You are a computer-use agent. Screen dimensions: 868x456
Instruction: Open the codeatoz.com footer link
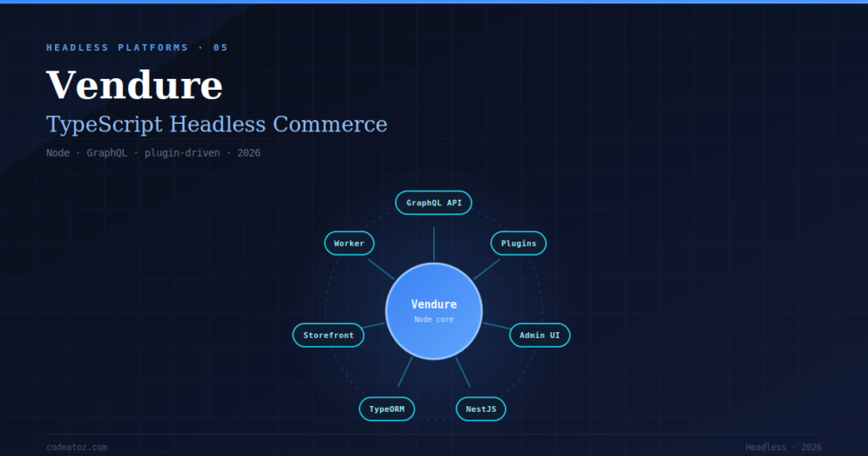pos(77,447)
